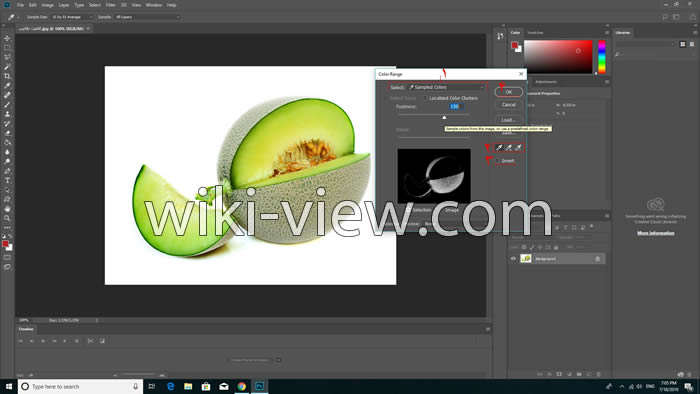This screenshot has width=700, height=394.
Task: Select the Path Selection tool
Action: click(7, 190)
